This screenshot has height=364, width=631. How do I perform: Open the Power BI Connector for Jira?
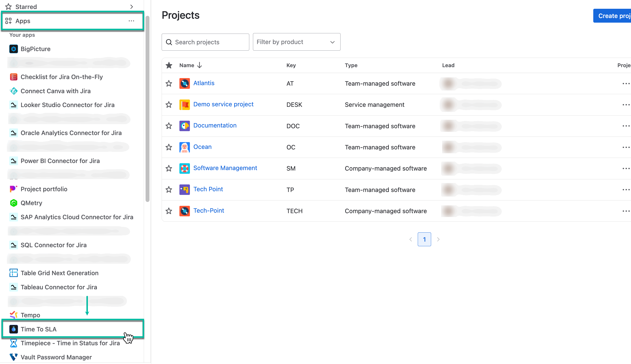(60, 161)
